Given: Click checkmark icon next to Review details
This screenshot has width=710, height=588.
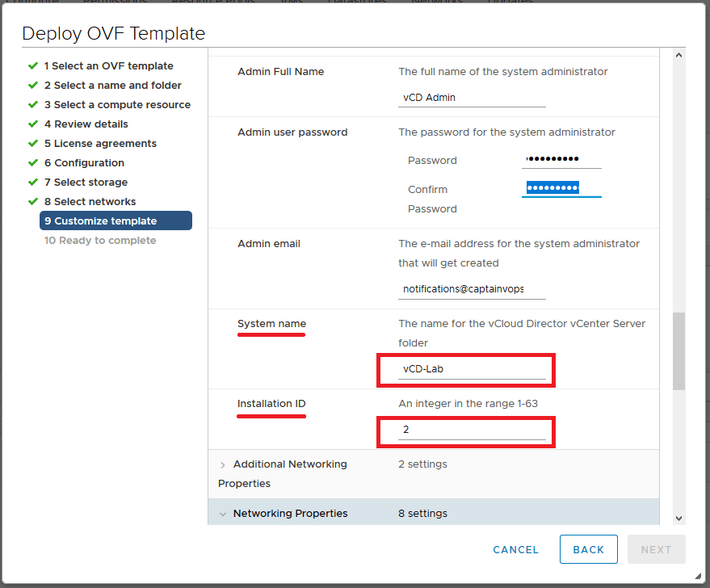Looking at the screenshot, I should [33, 124].
